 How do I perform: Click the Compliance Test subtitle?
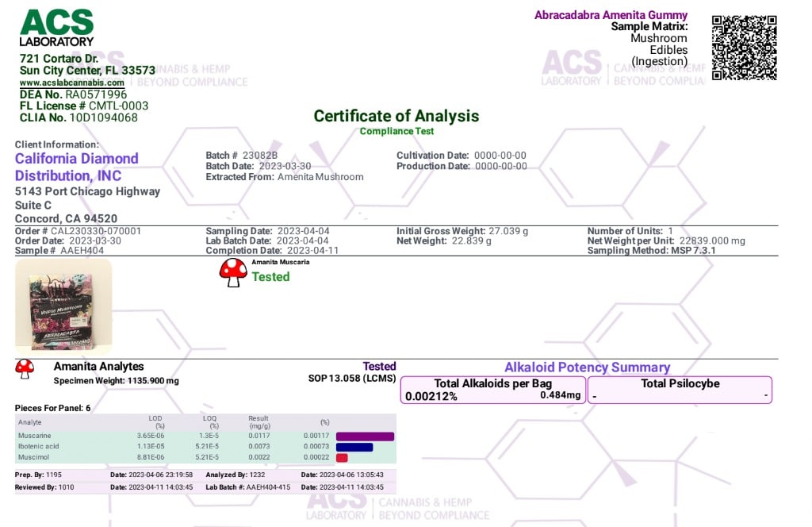pyautogui.click(x=396, y=131)
